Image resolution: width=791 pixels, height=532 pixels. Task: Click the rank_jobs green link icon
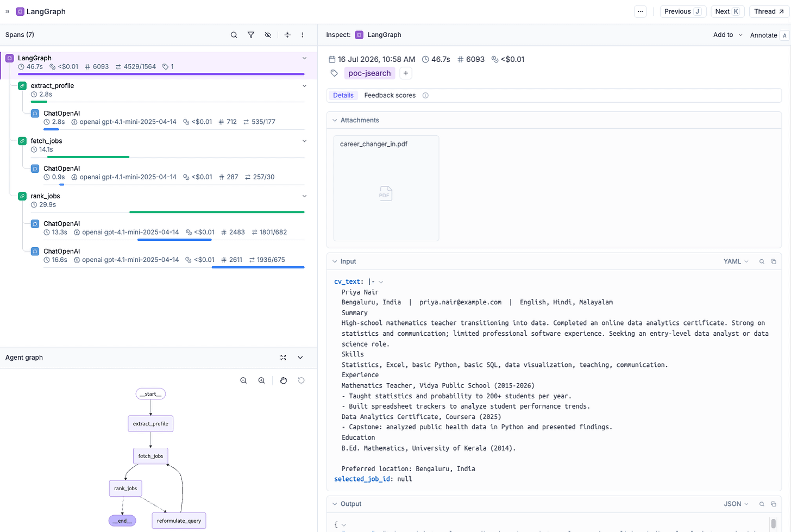[x=22, y=196]
